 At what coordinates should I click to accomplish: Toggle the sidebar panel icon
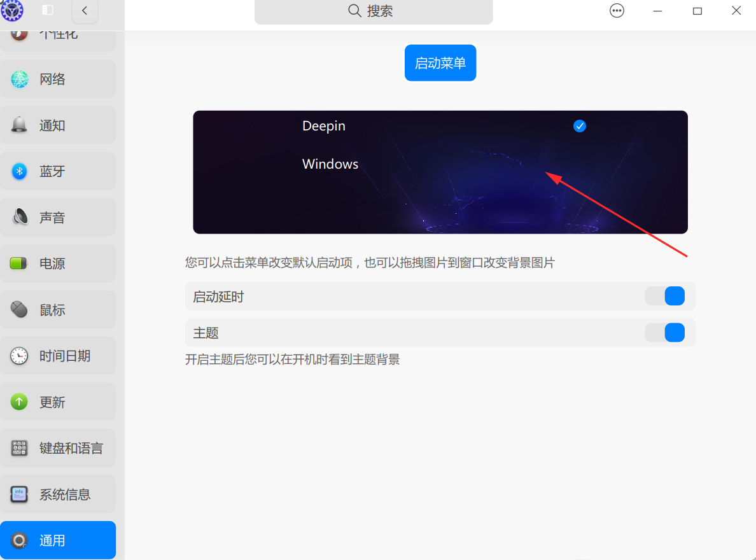(48, 10)
